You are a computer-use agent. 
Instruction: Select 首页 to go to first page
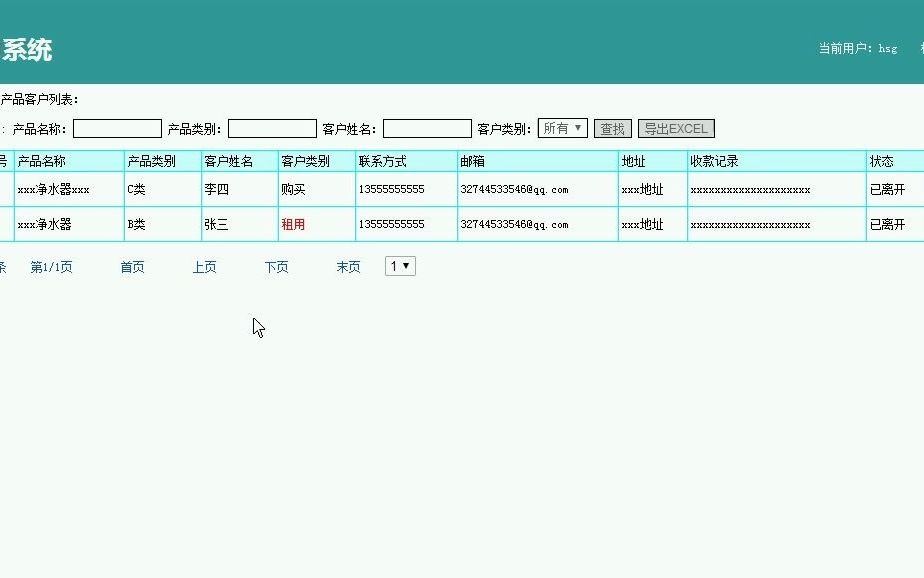click(x=131, y=267)
